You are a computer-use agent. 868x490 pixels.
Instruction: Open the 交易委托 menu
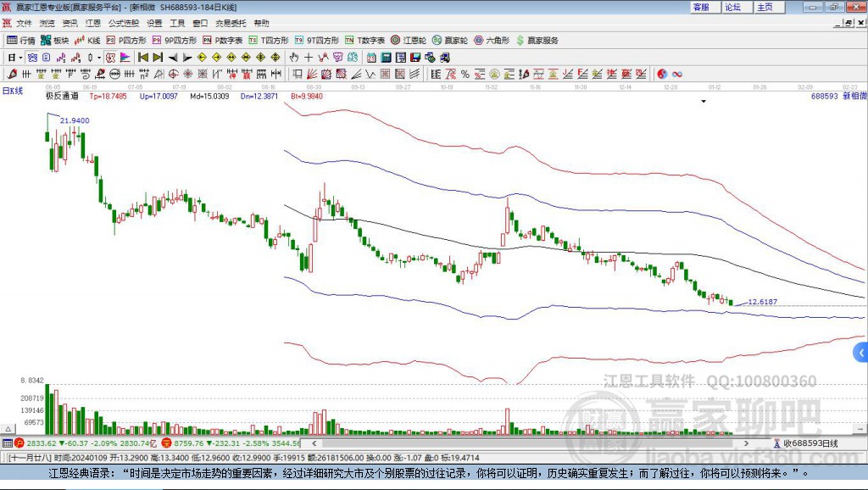click(231, 23)
